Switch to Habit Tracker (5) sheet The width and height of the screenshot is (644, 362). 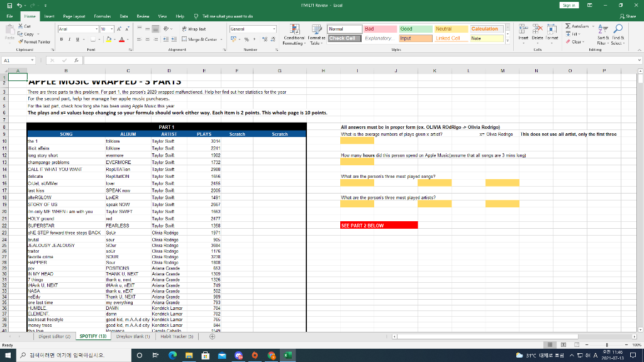(177, 336)
